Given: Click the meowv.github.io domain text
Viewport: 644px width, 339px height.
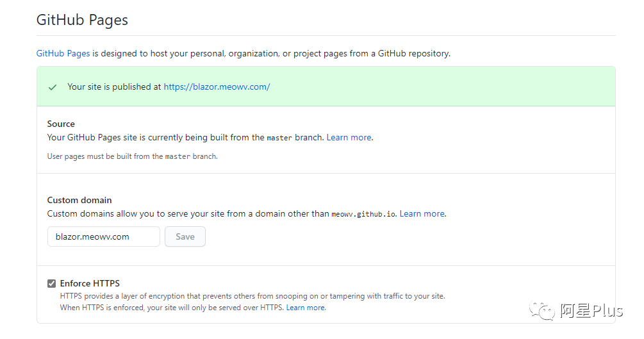Looking at the screenshot, I should click(x=363, y=214).
